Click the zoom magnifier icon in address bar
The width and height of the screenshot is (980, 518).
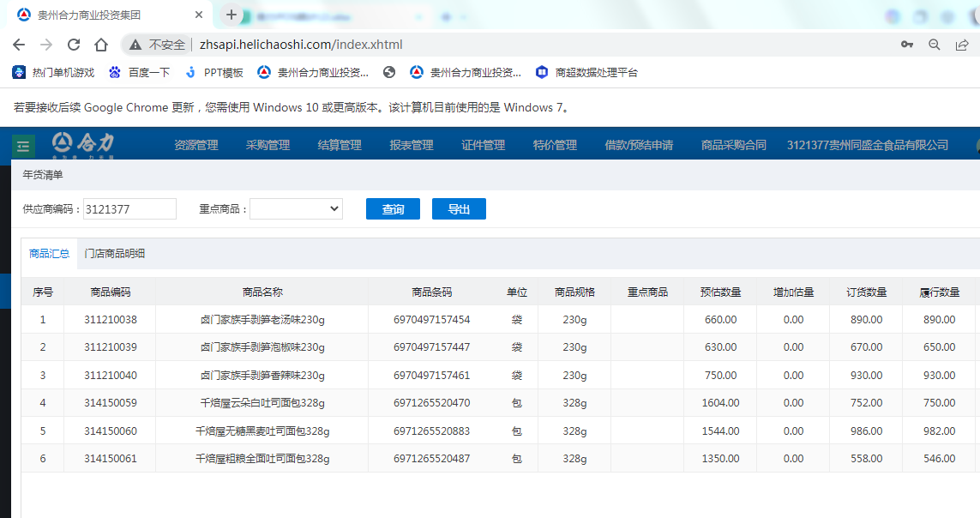(x=935, y=45)
